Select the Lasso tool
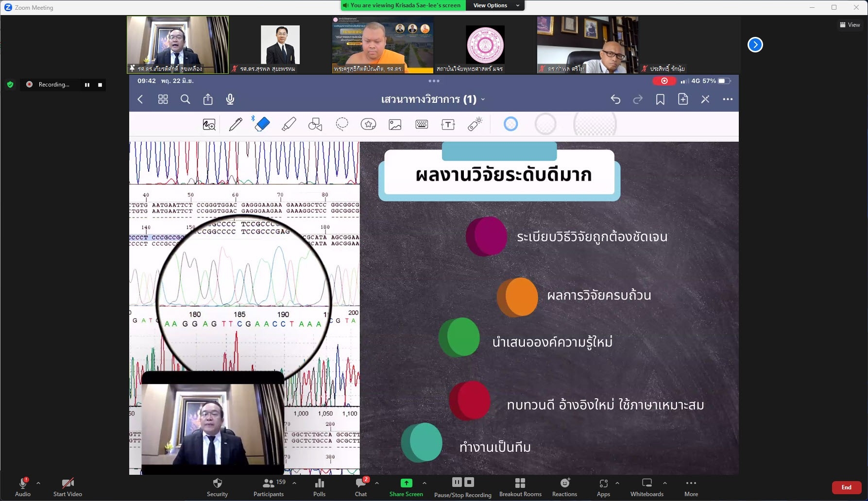Image resolution: width=868 pixels, height=501 pixels. tap(342, 124)
